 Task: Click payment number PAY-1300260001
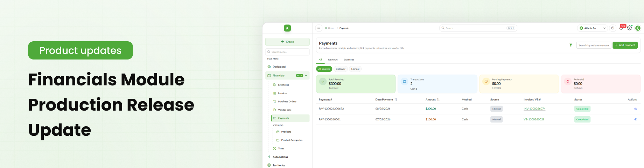(x=330, y=119)
